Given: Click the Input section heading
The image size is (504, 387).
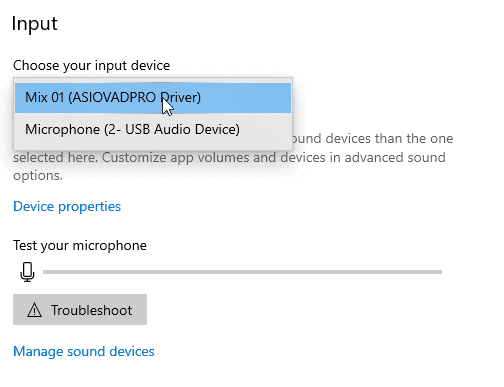Looking at the screenshot, I should [35, 24].
